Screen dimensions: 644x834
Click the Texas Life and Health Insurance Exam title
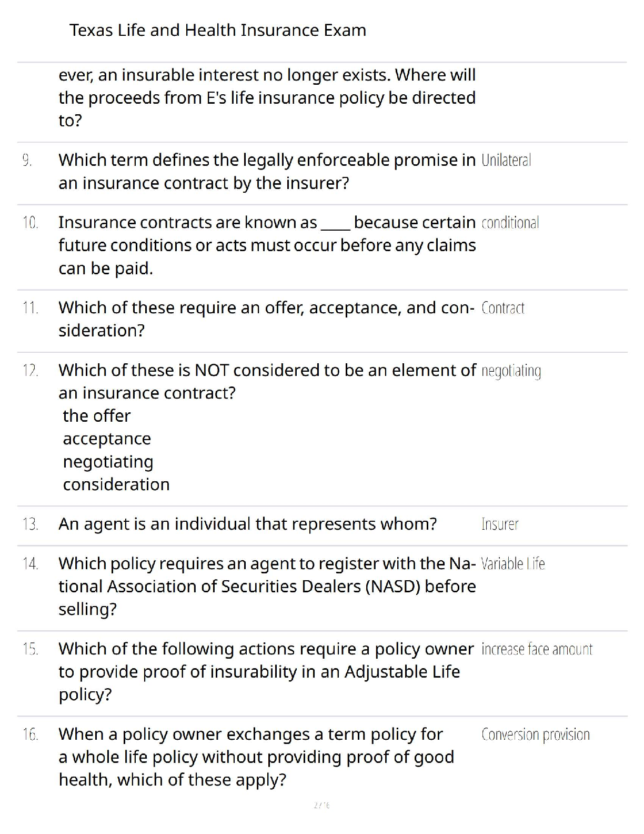pos(218,30)
